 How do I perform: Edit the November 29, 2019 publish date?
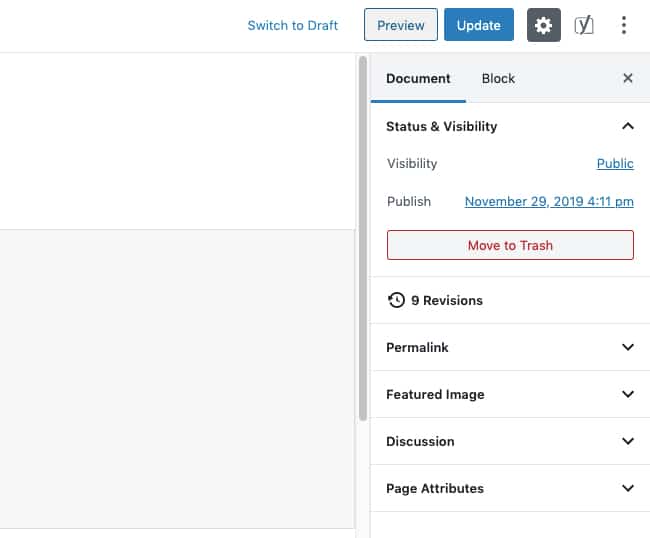pos(549,201)
